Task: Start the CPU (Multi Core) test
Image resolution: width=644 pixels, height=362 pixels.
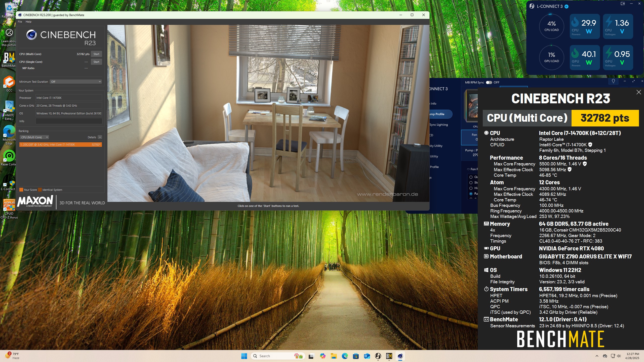Action: pyautogui.click(x=96, y=54)
